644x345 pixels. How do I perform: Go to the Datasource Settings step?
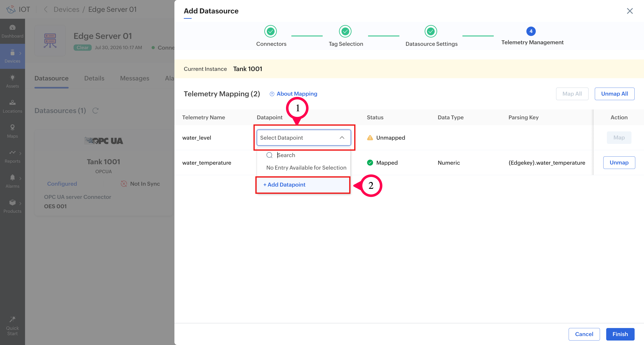coord(432,36)
